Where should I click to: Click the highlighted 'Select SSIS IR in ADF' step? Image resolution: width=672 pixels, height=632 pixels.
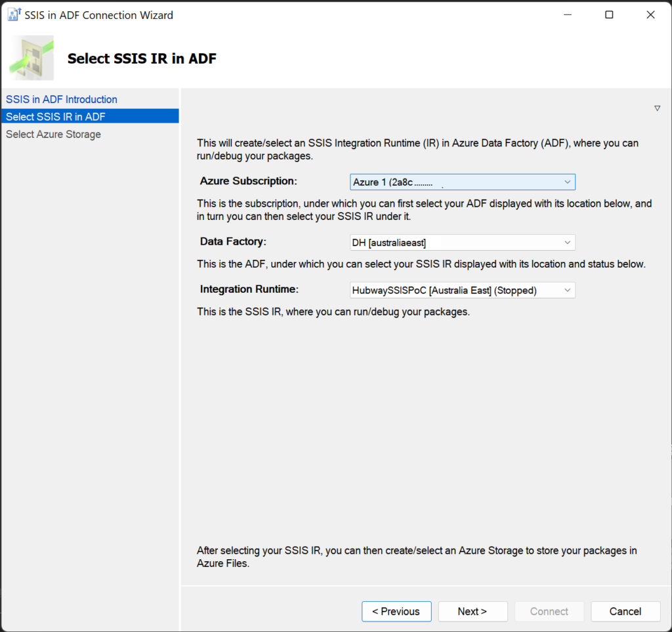point(56,116)
